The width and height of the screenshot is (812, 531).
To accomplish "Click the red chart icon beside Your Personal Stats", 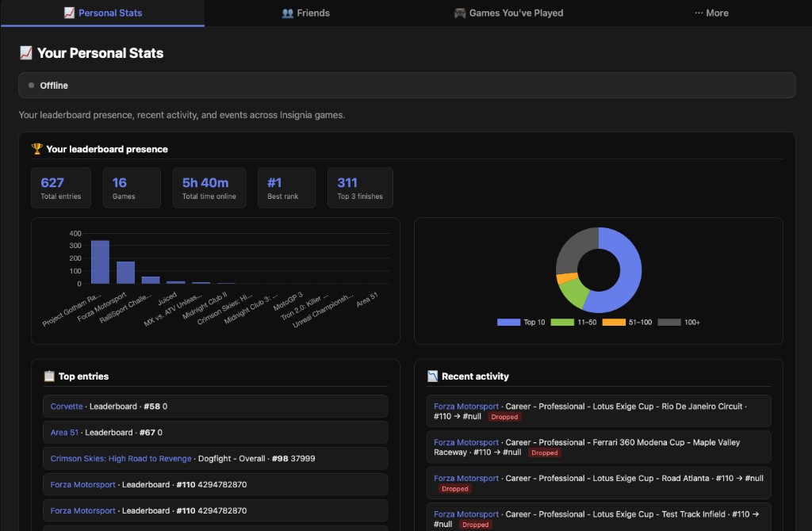I will point(27,52).
